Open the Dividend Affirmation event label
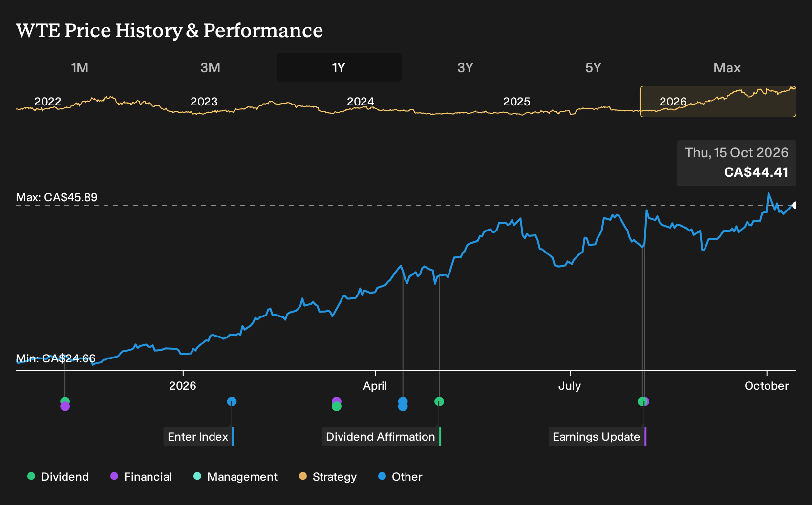The height and width of the screenshot is (505, 812). pyautogui.click(x=381, y=437)
